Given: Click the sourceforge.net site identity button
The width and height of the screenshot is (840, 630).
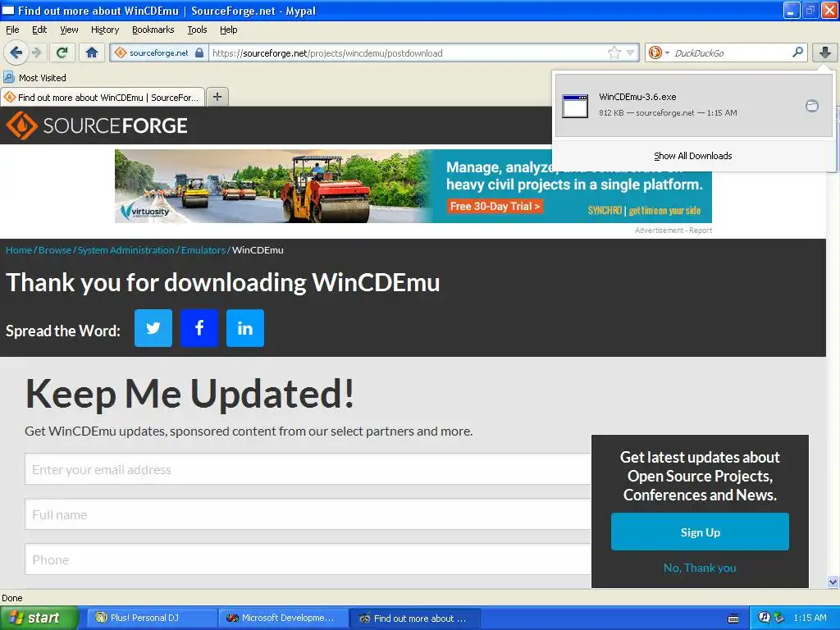Looking at the screenshot, I should (x=158, y=52).
